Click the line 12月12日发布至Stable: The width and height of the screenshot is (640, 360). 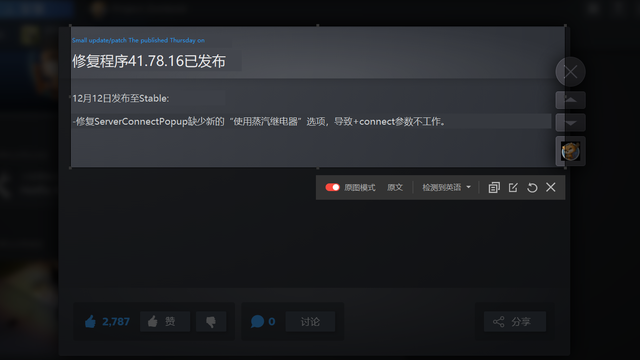point(120,98)
